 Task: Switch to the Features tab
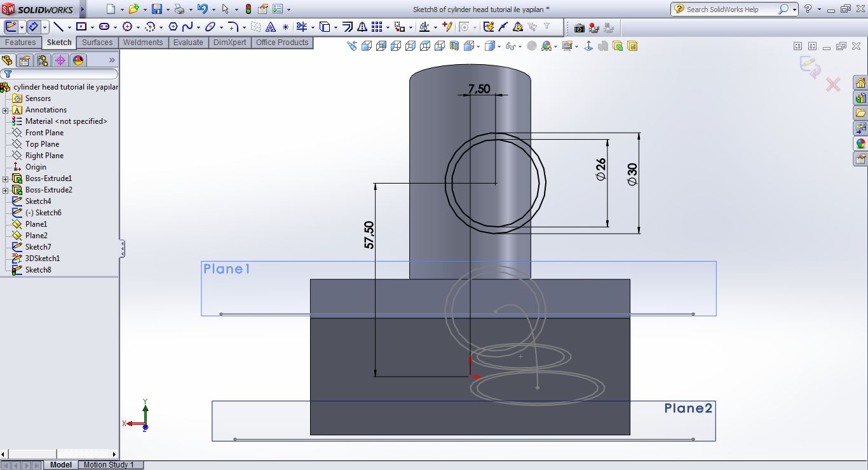[20, 43]
